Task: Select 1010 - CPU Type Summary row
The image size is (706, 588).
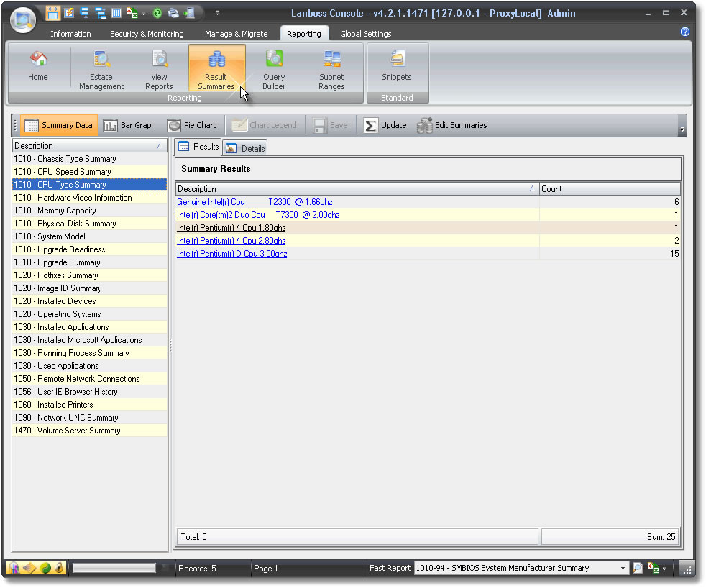Action: pyautogui.click(x=90, y=185)
